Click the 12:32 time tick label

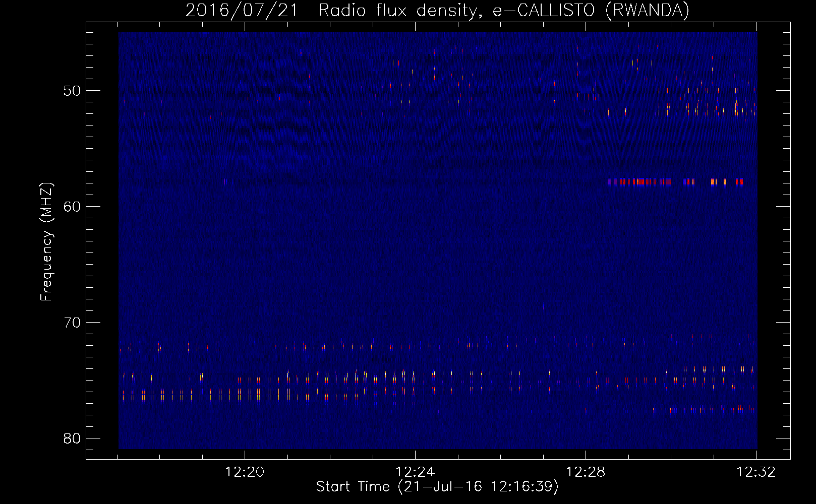756,472
